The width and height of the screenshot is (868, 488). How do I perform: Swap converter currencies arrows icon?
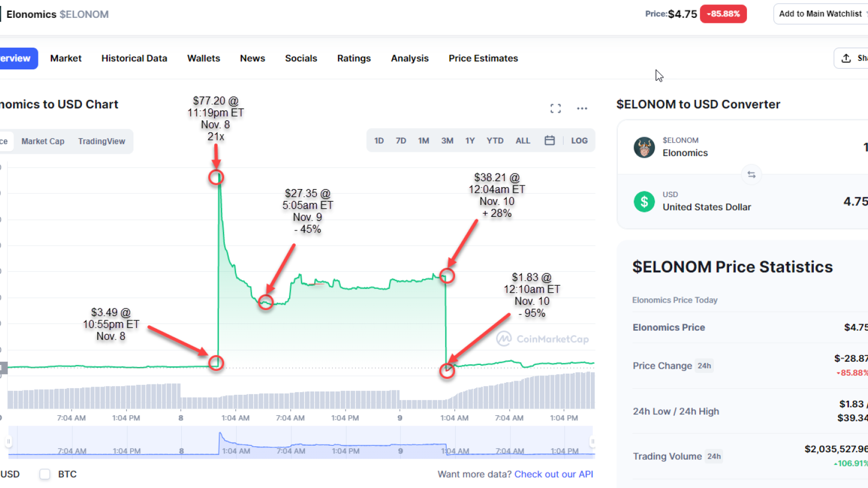click(x=751, y=175)
